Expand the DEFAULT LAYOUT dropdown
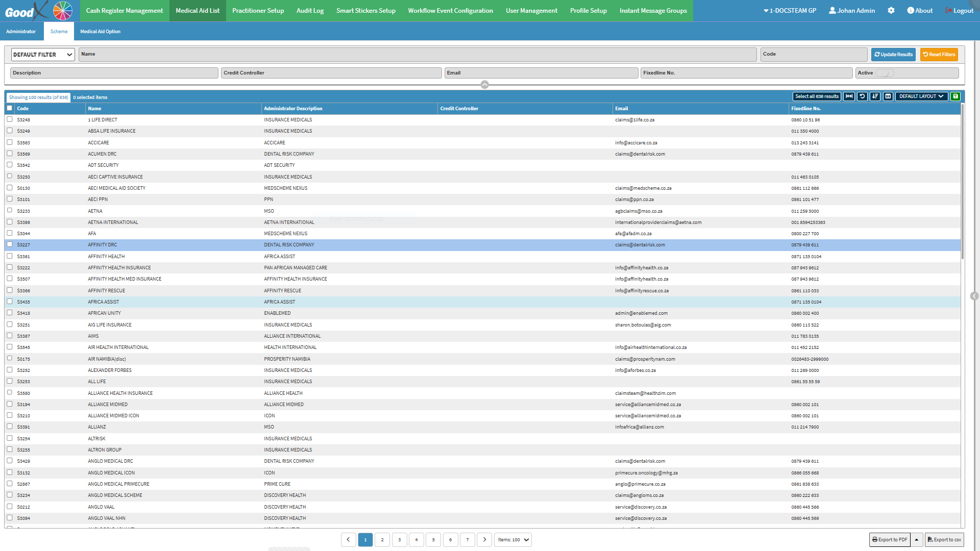The width and height of the screenshot is (980, 551). click(x=921, y=96)
